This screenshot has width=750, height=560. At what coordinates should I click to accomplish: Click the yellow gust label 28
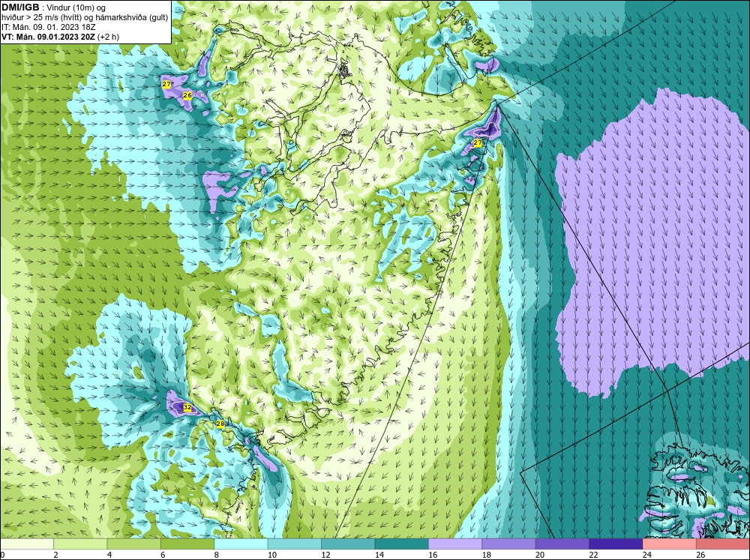point(220,424)
